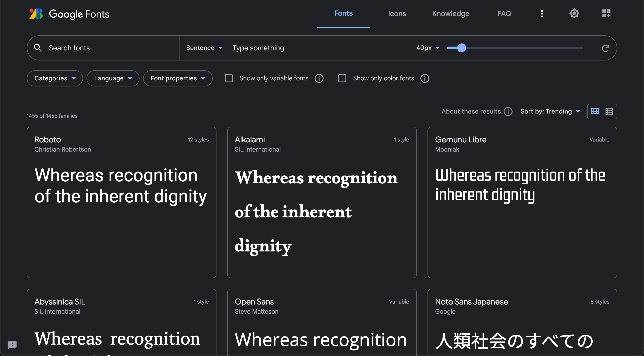Reset the preview settings with the refresh icon
This screenshot has height=356, width=644.
(x=605, y=48)
